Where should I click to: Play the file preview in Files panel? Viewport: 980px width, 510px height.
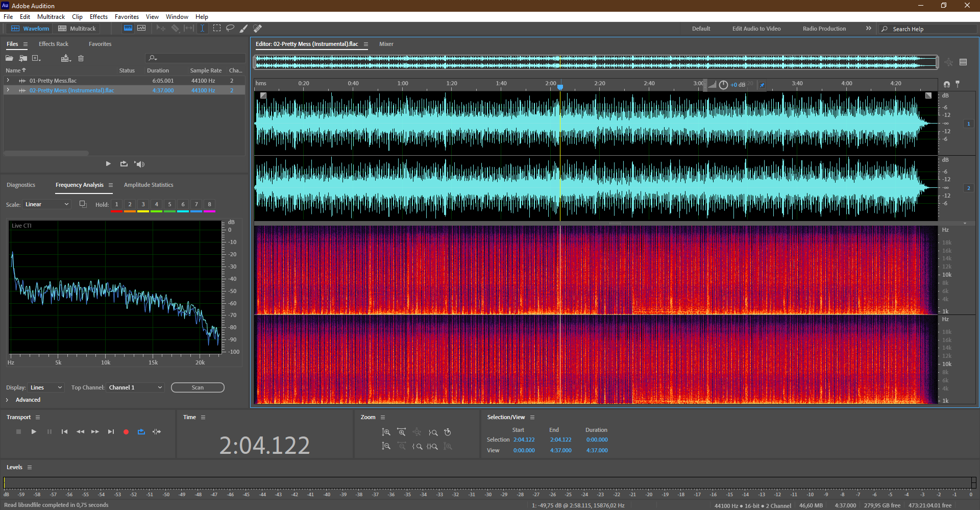click(108, 164)
